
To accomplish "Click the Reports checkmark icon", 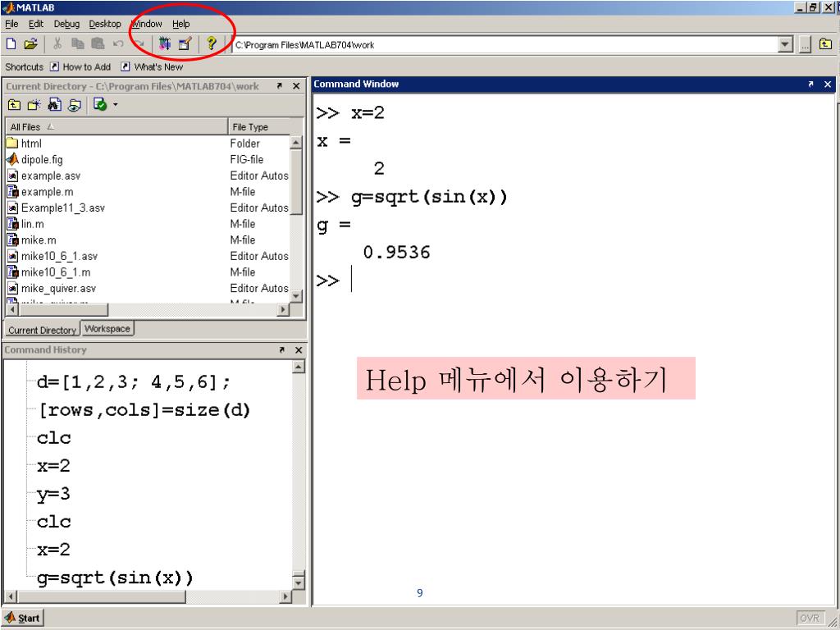I will click(x=100, y=104).
